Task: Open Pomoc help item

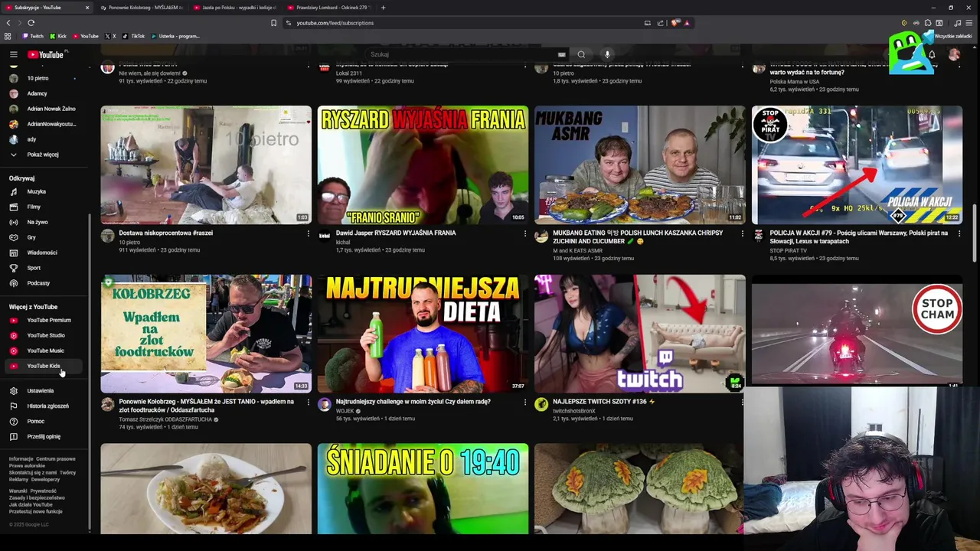Action: (x=44, y=421)
